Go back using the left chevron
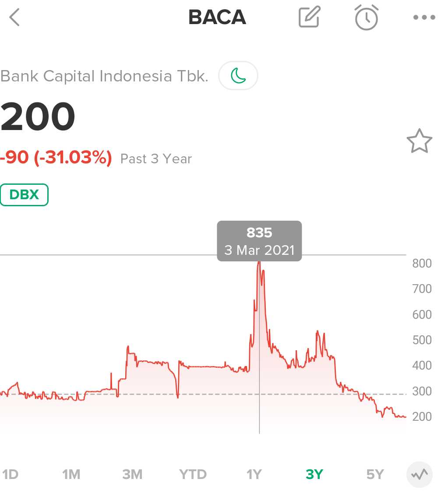The image size is (448, 493). pyautogui.click(x=15, y=18)
